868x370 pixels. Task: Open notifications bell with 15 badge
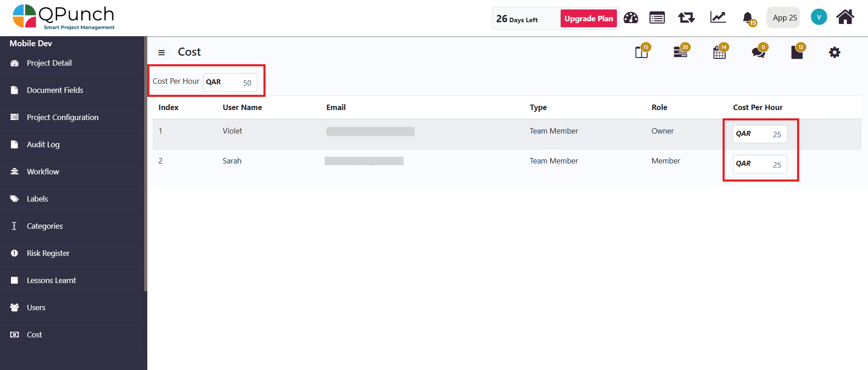click(x=749, y=19)
